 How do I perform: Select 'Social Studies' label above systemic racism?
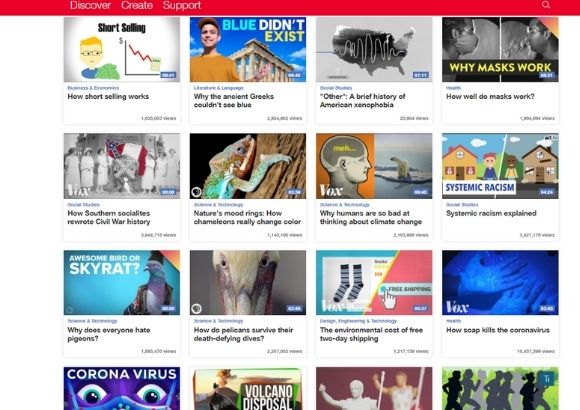pos(462,205)
